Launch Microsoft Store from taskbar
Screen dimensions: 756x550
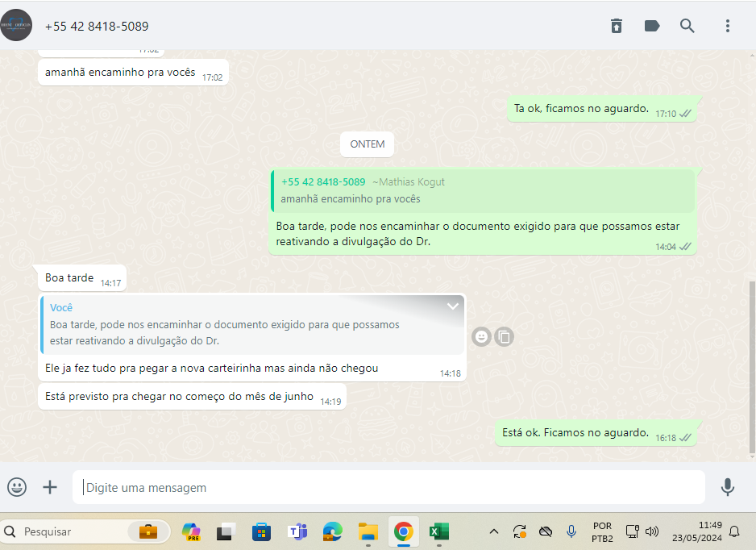pos(261,531)
